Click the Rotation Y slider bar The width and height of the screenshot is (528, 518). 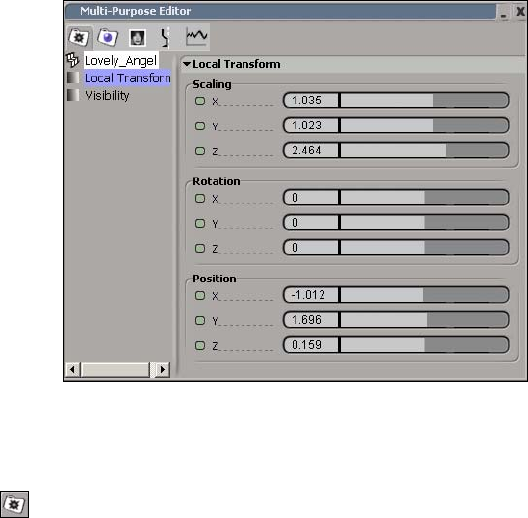point(424,223)
